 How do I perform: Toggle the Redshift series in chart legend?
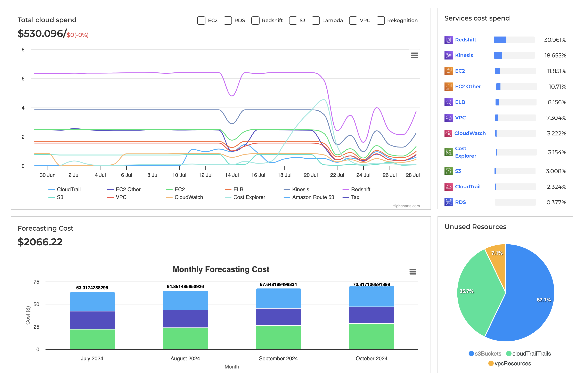(360, 189)
